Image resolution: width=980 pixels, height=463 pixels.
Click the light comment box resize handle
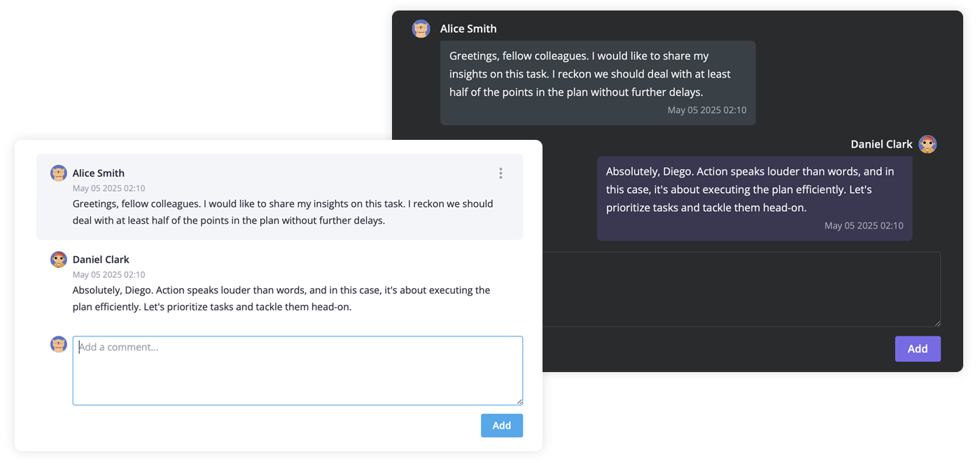[x=519, y=401]
